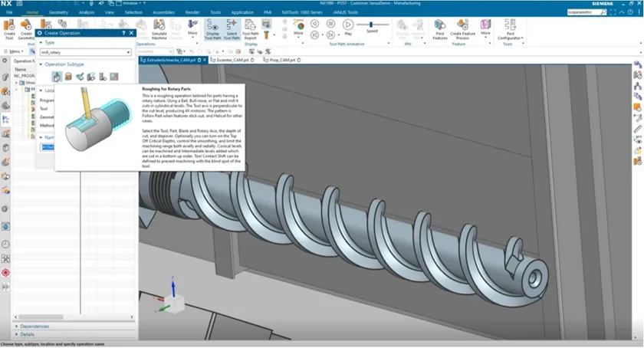This screenshot has width=644, height=348.
Task: Select the second operation subtype icon (orange cylinder)
Action: pos(68,77)
